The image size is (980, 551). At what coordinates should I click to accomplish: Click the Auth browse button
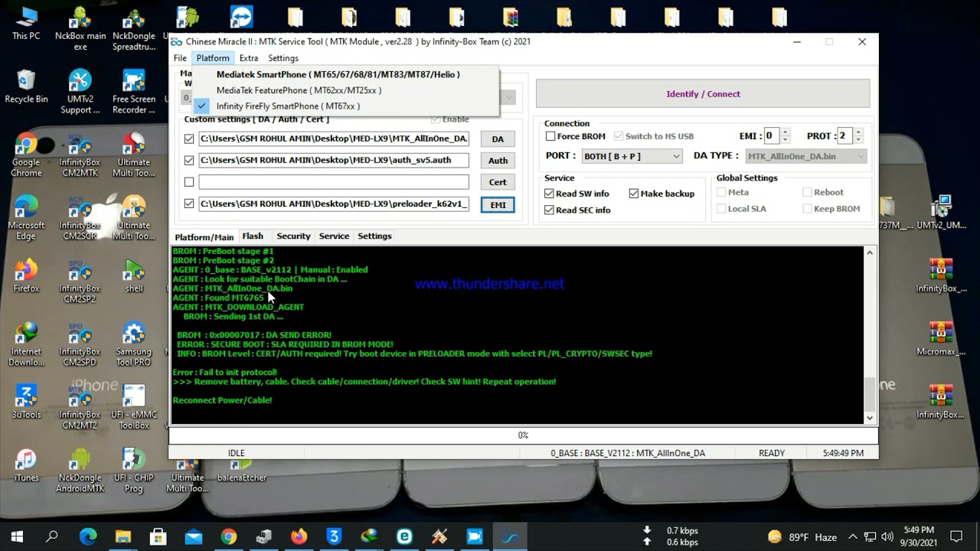(498, 161)
